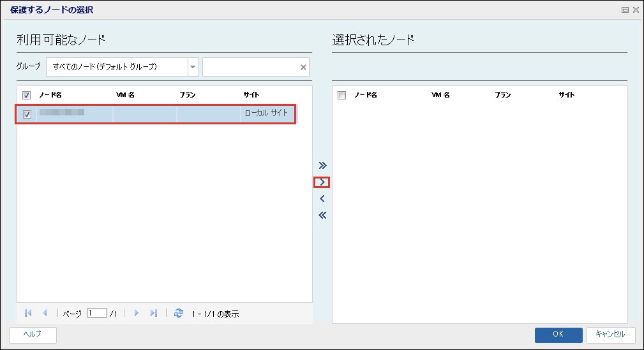This screenshot has height=350, width=644.
Task: Go to next page of available nodes
Action: [x=137, y=313]
